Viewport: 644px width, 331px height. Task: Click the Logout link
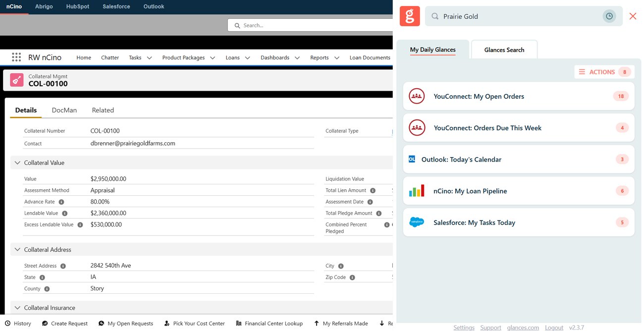[554, 328]
